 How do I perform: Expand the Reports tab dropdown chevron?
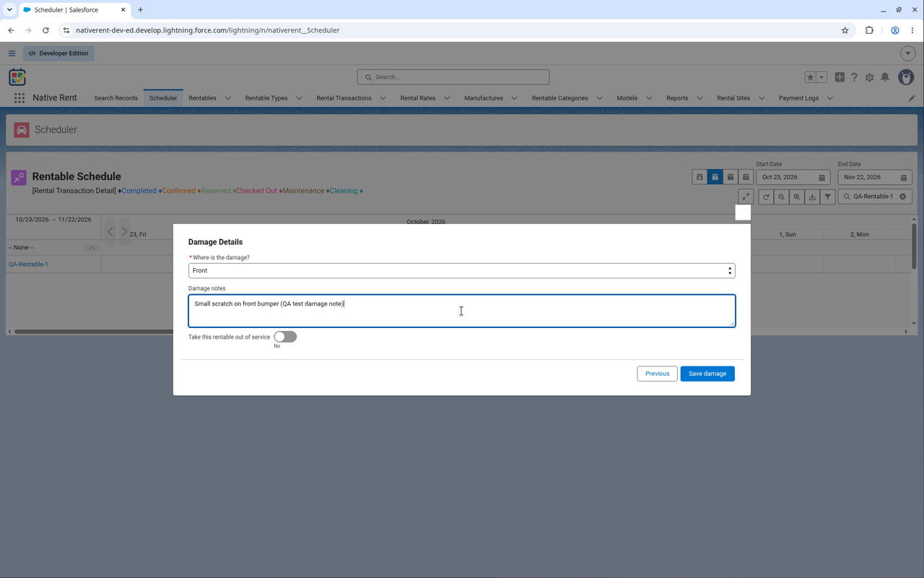(x=699, y=98)
